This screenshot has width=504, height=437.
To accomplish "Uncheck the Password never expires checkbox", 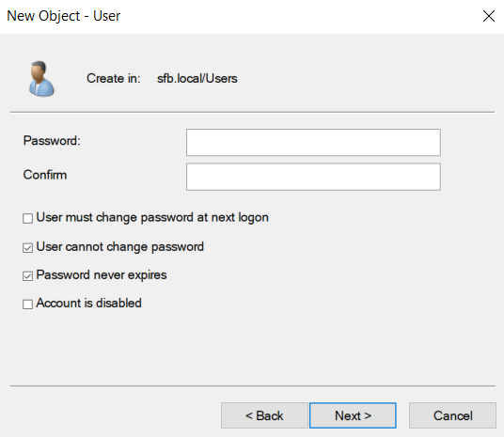I will point(27,275).
